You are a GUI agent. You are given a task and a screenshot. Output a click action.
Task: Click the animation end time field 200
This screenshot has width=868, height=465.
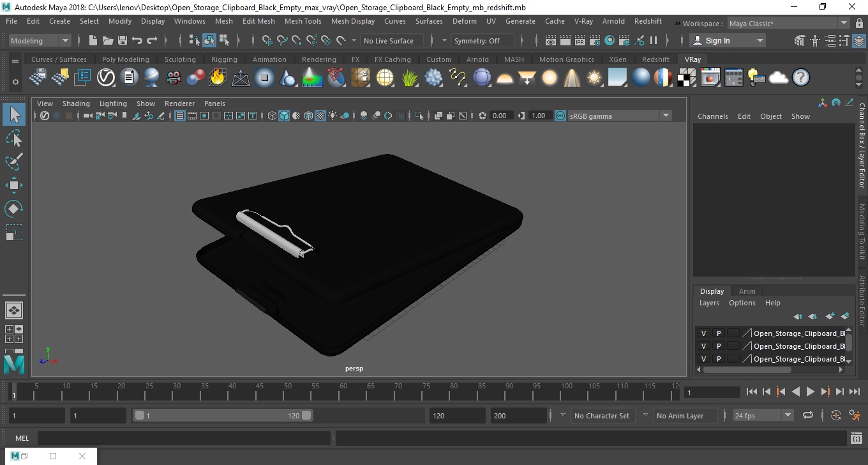click(x=519, y=415)
